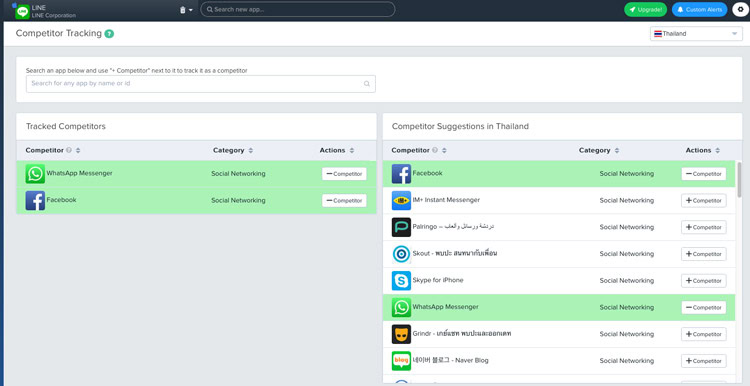The image size is (750, 386).
Task: Sort Tracked Competitors by Actions column
Action: [x=352, y=151]
